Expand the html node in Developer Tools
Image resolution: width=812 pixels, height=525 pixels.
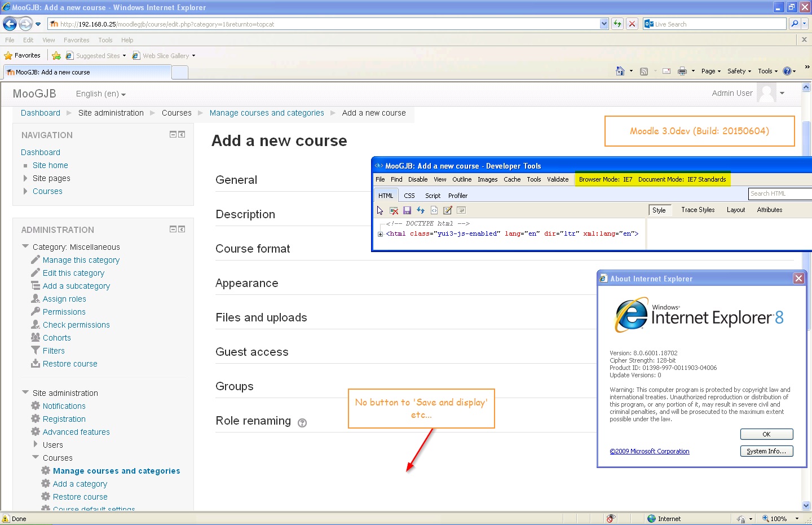click(381, 234)
